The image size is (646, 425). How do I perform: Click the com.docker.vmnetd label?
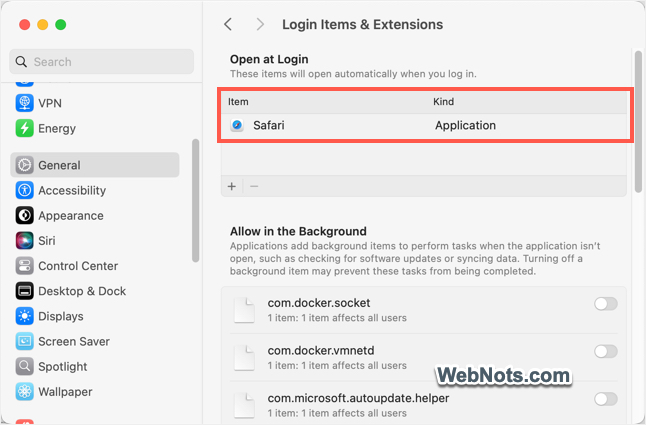point(321,350)
